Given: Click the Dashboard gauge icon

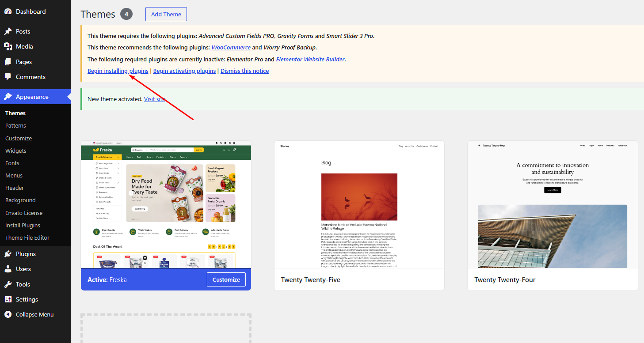Looking at the screenshot, I should coord(8,11).
